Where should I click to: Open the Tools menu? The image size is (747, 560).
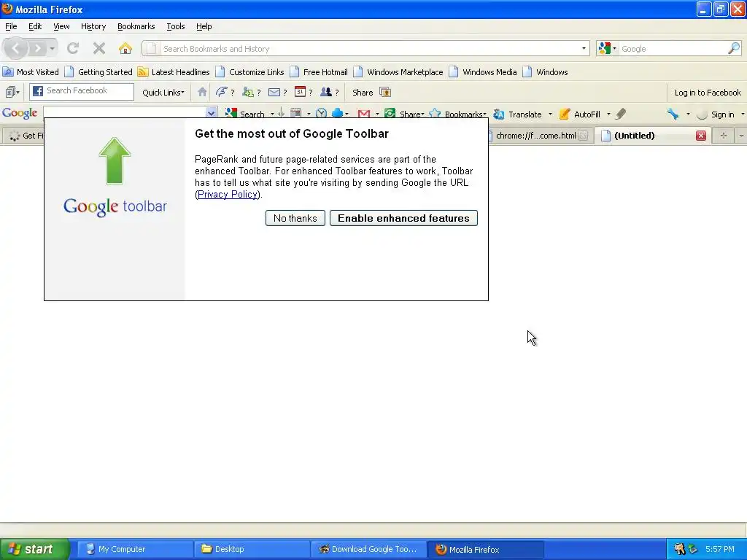[x=176, y=26]
